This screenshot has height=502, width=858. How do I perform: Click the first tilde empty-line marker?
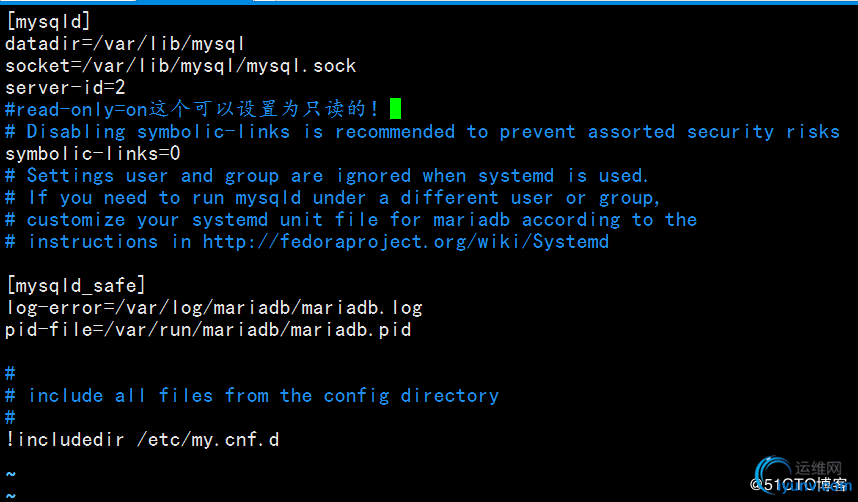(11, 474)
